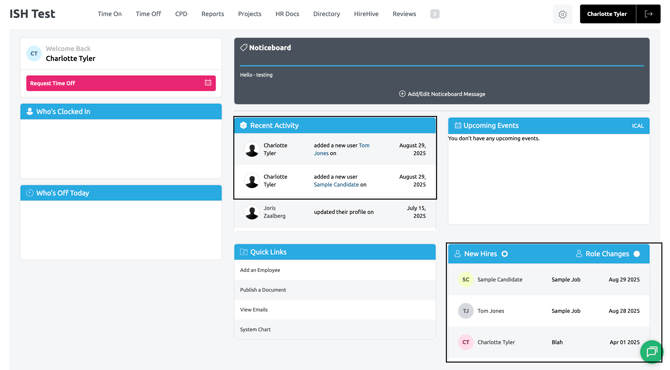Click the Blah job title text
This screenshot has width=670, height=370.
point(557,342)
